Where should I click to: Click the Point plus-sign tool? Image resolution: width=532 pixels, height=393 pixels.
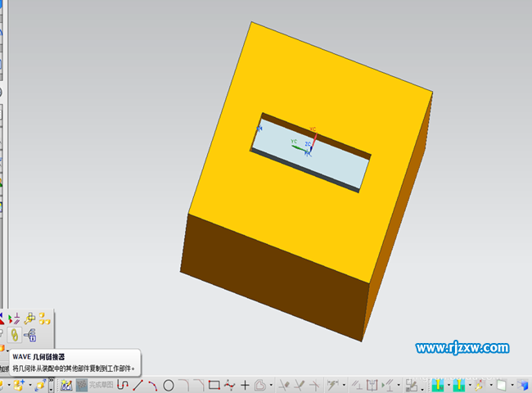(x=245, y=385)
